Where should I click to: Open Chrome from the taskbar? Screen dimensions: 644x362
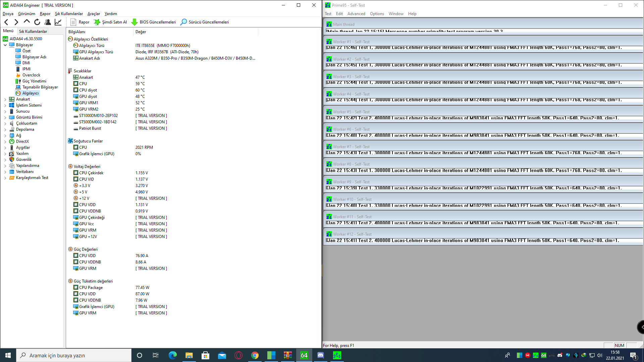[x=255, y=355]
